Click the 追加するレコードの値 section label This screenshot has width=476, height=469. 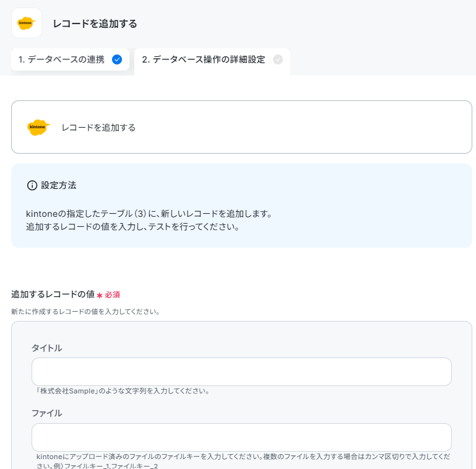coord(53,294)
